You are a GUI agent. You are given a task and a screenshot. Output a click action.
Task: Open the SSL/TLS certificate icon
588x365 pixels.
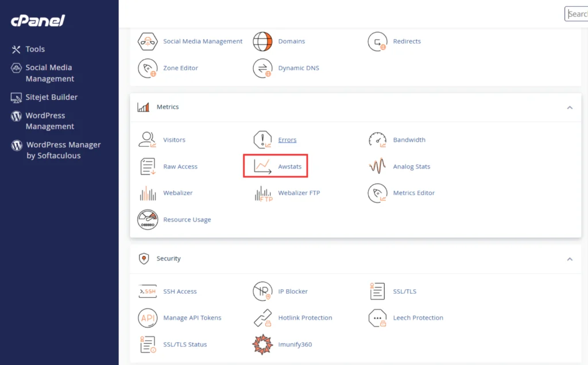click(377, 291)
